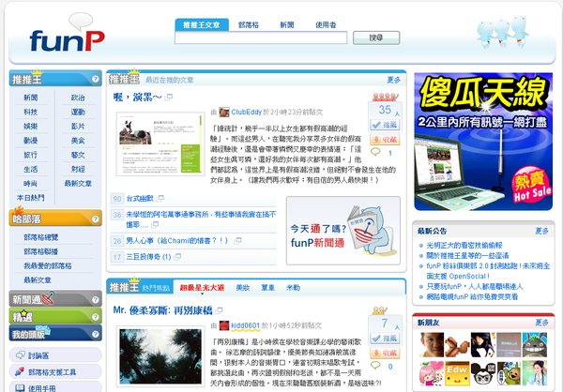Click 討論區 chat icon in sidebar
This screenshot has width=563, height=392.
[20, 355]
